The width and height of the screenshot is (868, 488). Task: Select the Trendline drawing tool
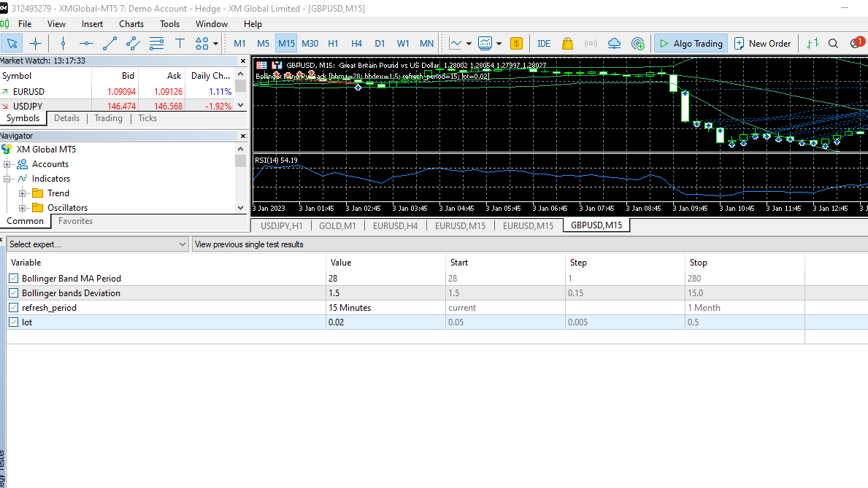click(x=110, y=43)
